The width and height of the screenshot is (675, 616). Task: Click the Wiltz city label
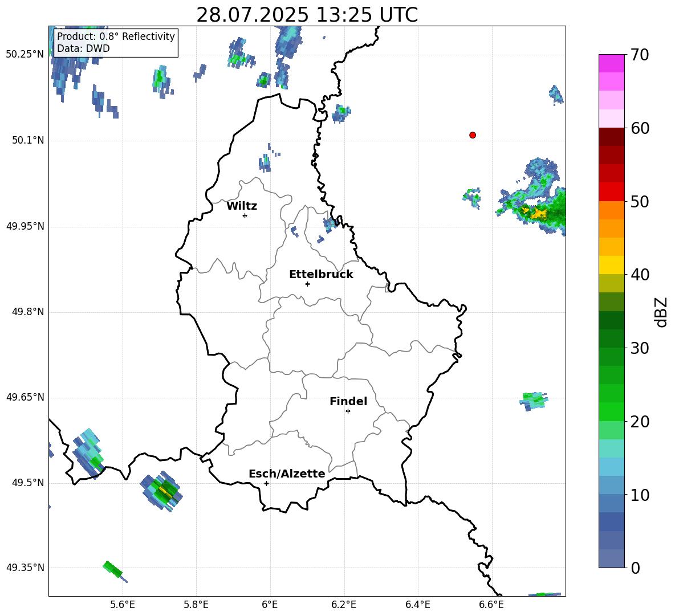tap(242, 206)
